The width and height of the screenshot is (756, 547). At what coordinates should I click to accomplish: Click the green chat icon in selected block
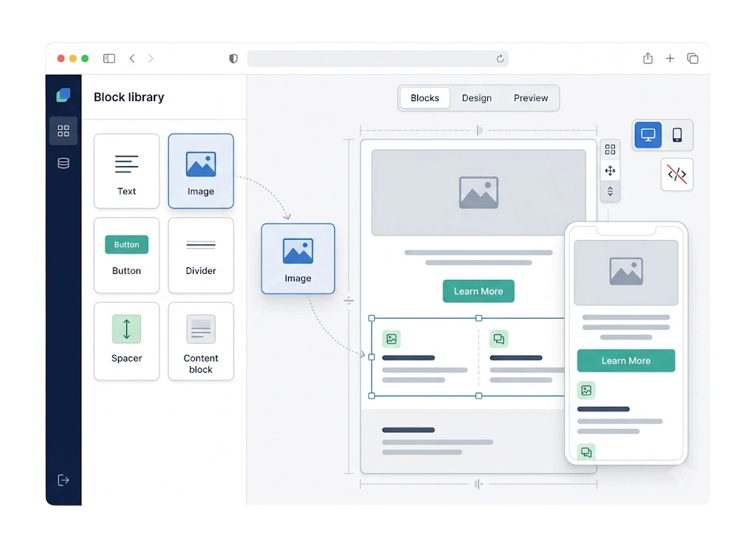[499, 339]
